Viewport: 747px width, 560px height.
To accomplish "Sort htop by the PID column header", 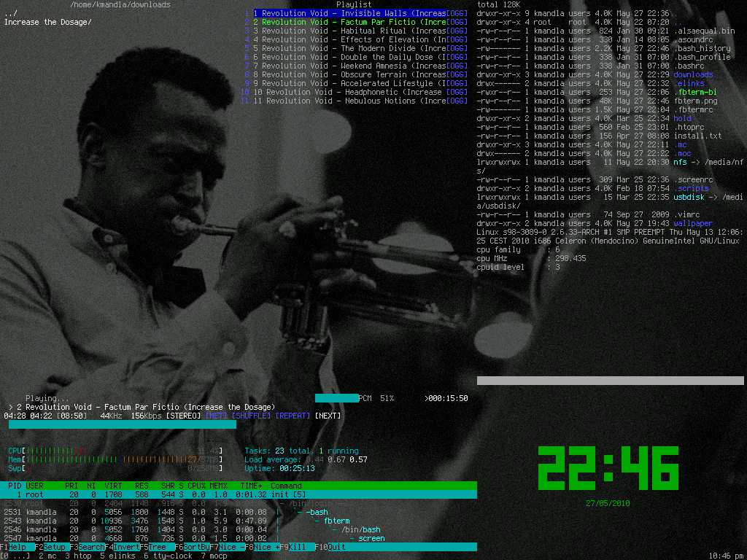I will [x=15, y=486].
